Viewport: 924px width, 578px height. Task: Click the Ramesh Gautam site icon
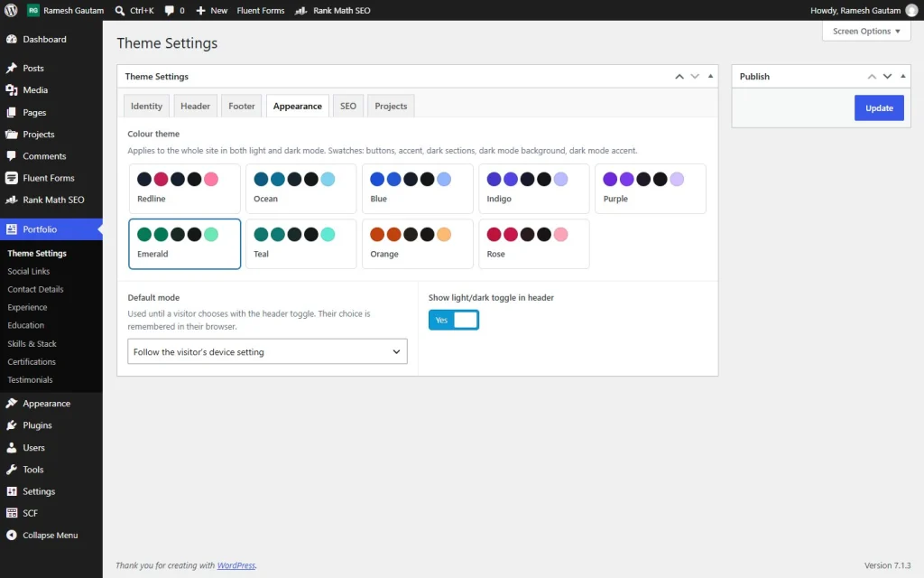pos(33,10)
